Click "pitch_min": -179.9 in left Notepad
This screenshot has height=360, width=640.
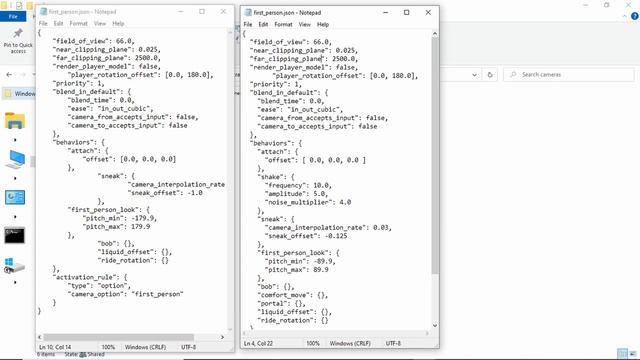tap(120, 218)
